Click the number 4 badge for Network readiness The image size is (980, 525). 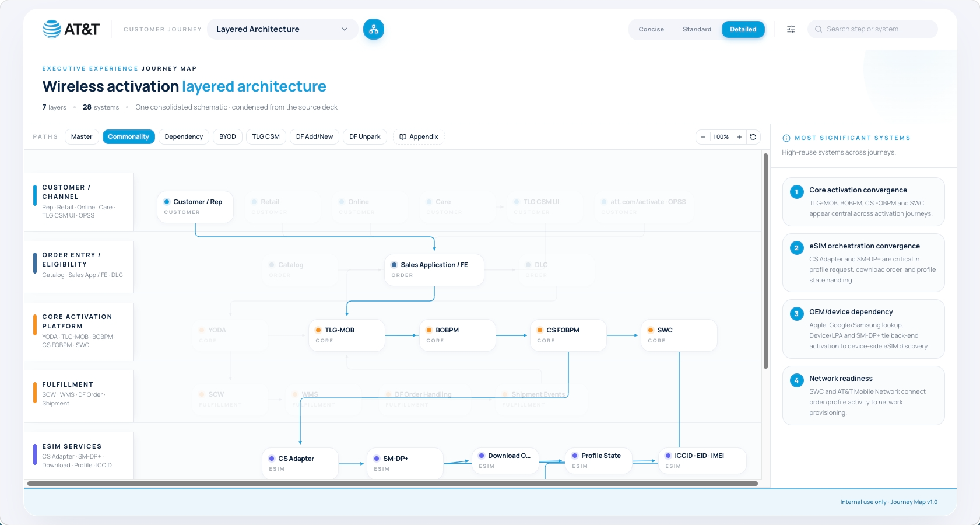coord(796,380)
